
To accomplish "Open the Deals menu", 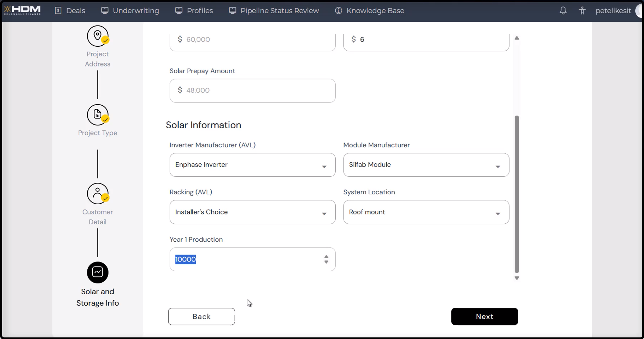I will click(70, 11).
